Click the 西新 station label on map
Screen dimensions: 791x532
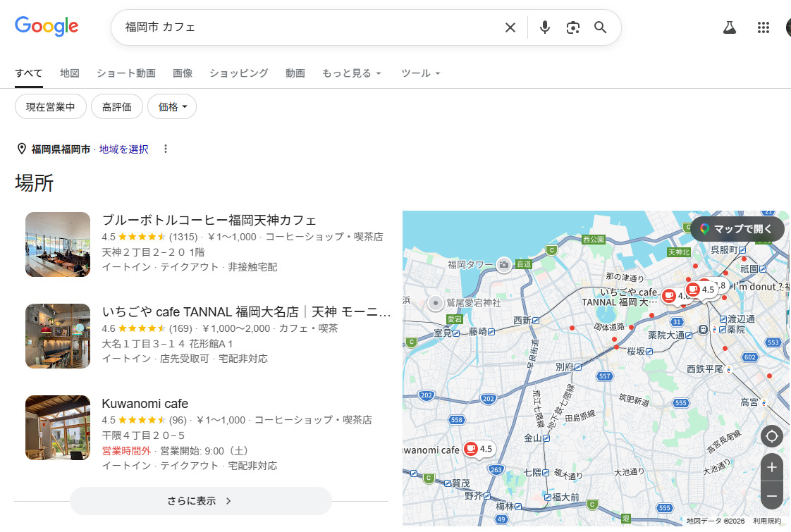pos(522,321)
